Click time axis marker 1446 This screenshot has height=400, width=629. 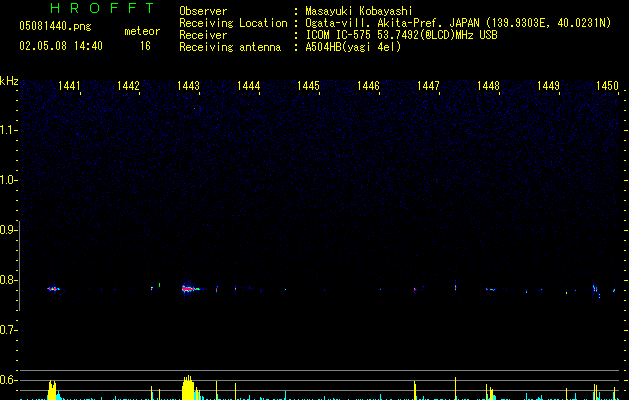coord(368,86)
